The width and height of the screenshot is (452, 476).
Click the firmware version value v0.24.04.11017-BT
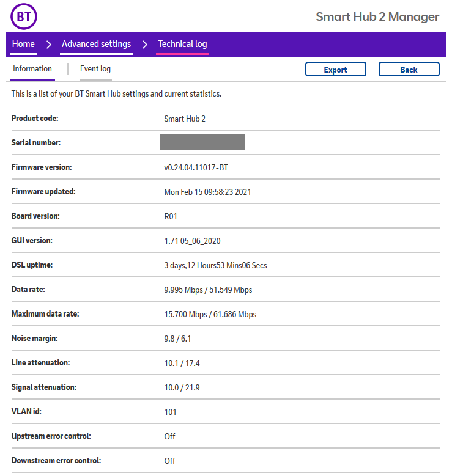pyautogui.click(x=196, y=167)
